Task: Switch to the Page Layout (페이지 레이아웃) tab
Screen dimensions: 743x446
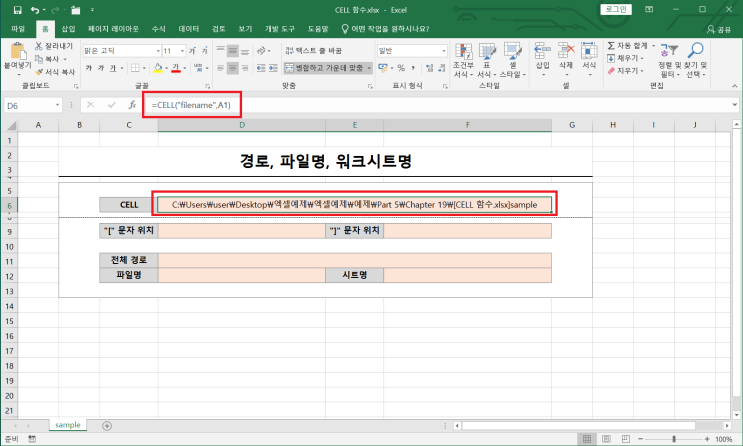Action: pyautogui.click(x=113, y=29)
